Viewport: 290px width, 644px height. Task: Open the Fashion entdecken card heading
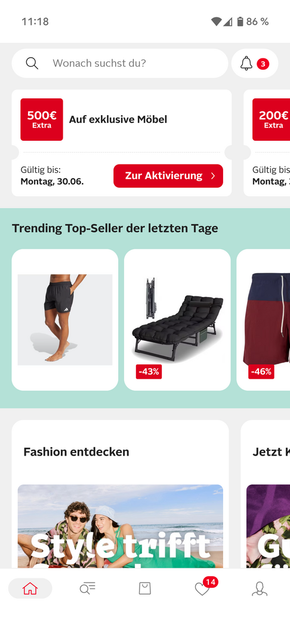click(76, 452)
